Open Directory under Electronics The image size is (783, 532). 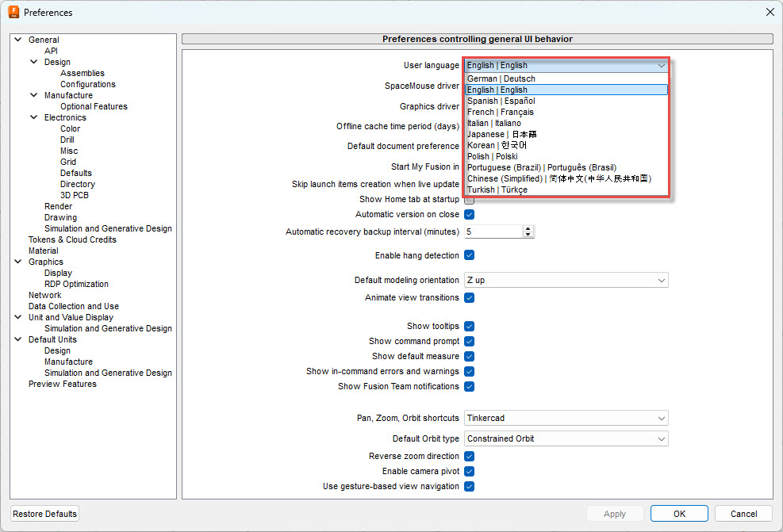pos(78,184)
